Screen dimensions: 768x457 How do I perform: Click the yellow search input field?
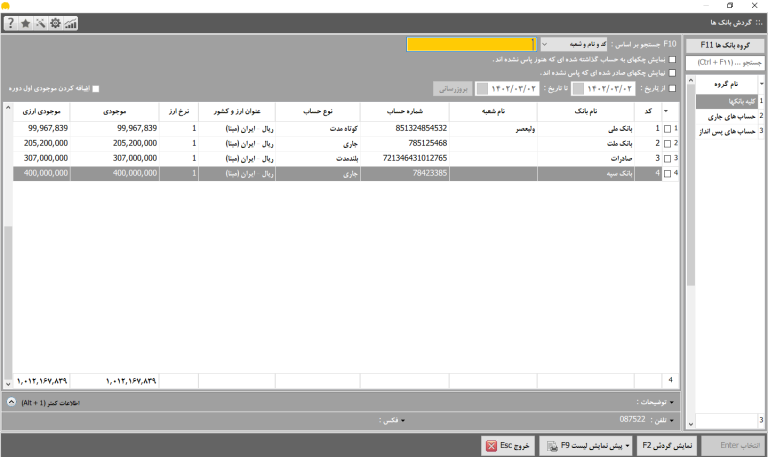(471, 45)
